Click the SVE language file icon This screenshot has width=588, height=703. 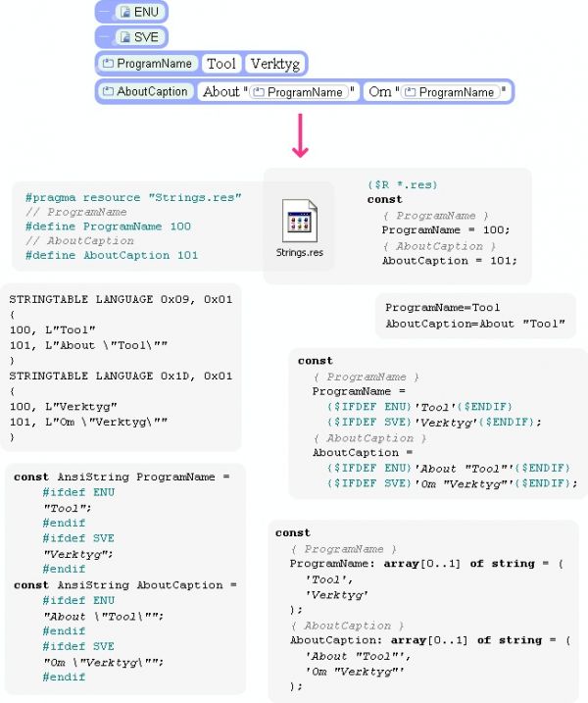click(x=125, y=37)
